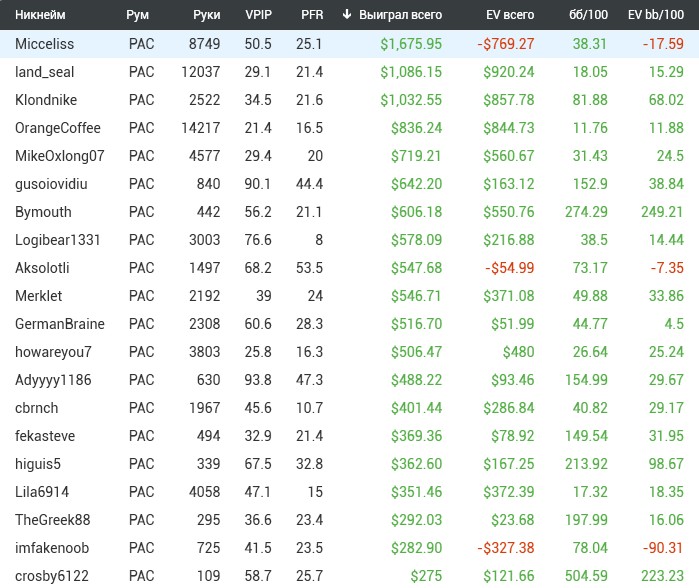Viewport: 699px width, 588px height.
Task: Click Micceliss winnings $1,675.95
Action: point(411,44)
